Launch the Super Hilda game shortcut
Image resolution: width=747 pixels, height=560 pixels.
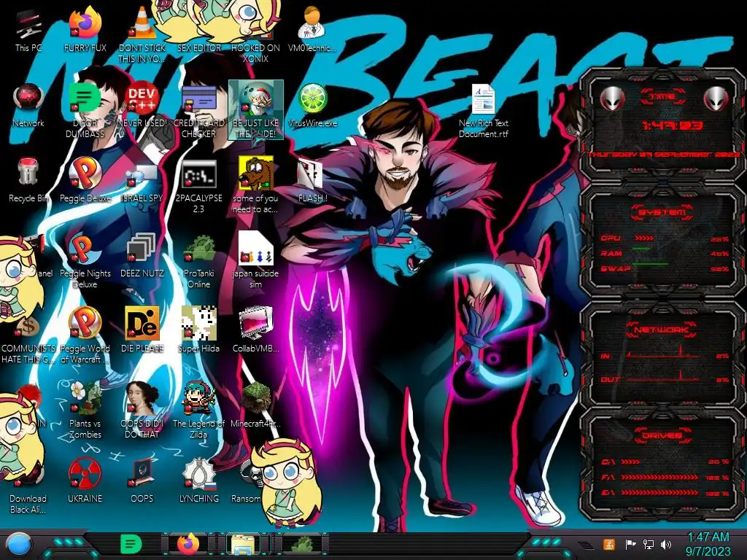coord(198,331)
